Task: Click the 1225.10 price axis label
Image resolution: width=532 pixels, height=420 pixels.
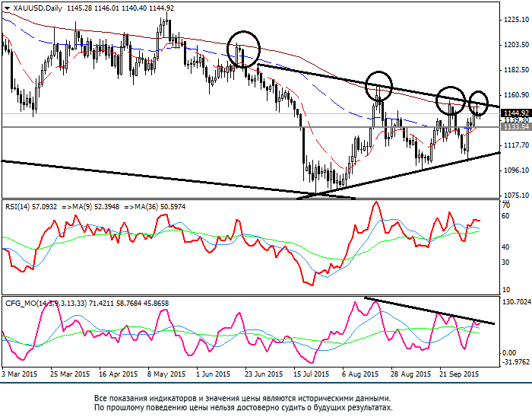Action: pos(516,20)
